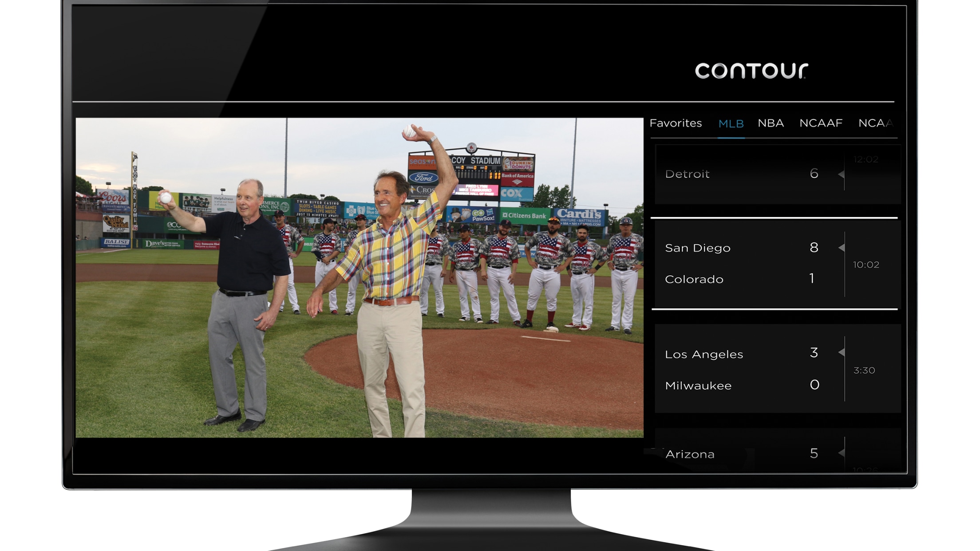Click the 12:02 time on Detroit card
Screen dimensions: 980x551
point(865,159)
